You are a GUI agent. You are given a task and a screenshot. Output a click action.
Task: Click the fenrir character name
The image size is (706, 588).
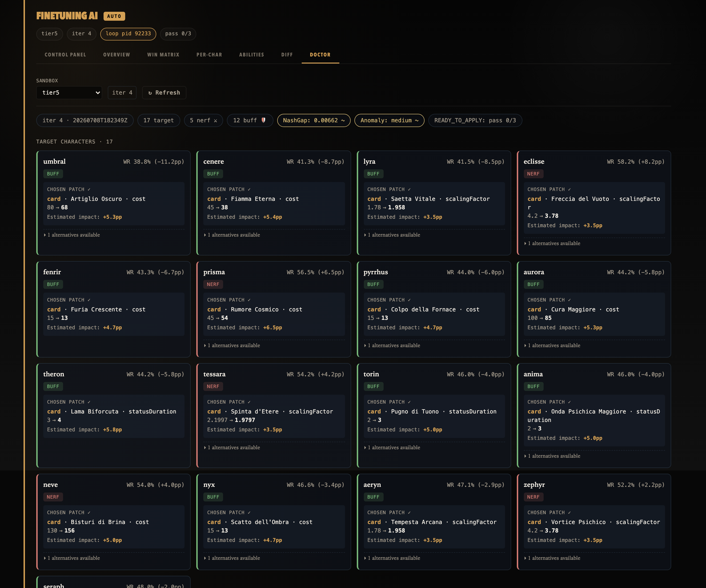pyautogui.click(x=52, y=272)
